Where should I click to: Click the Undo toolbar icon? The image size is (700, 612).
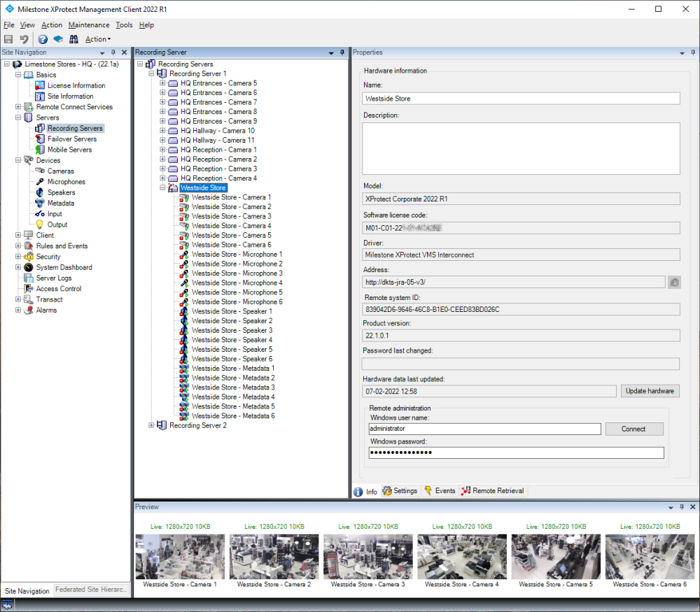click(24, 39)
